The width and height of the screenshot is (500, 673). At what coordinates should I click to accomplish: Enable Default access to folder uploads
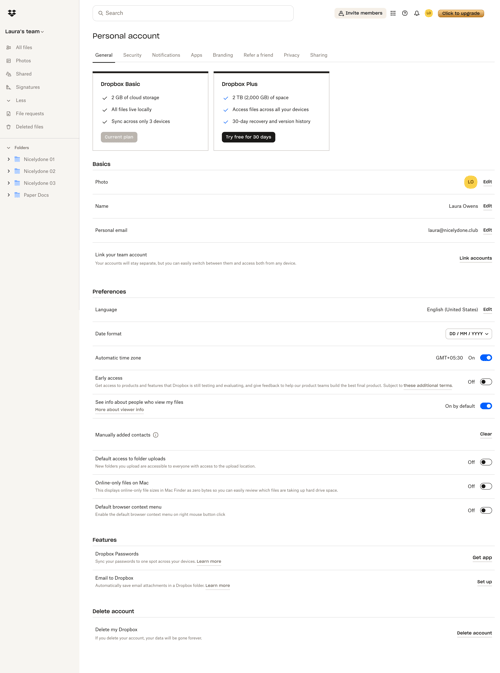coord(486,462)
